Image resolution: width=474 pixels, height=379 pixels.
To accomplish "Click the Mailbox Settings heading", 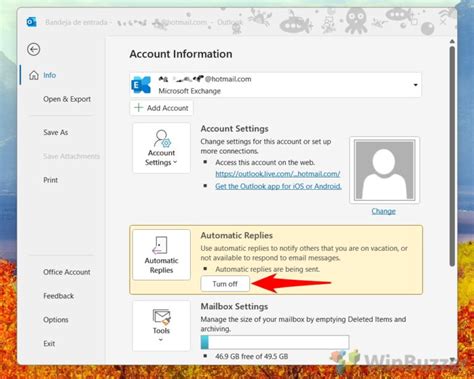I will (234, 307).
